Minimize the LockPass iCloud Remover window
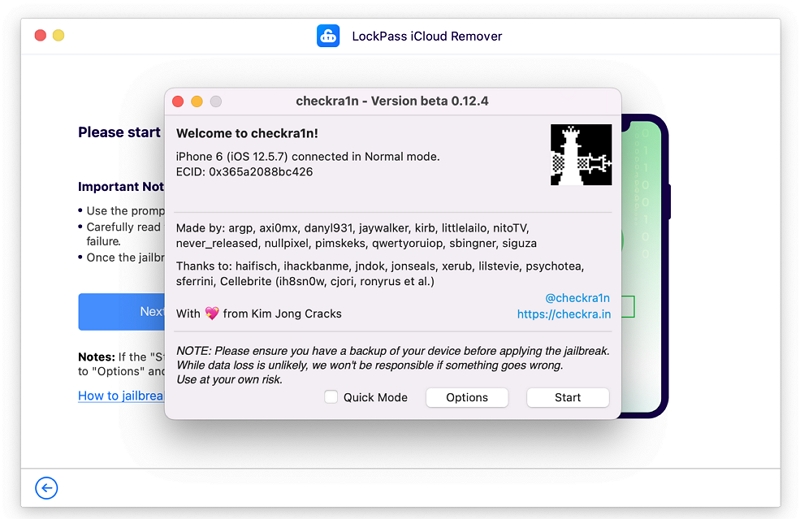The image size is (800, 519). pos(59,35)
